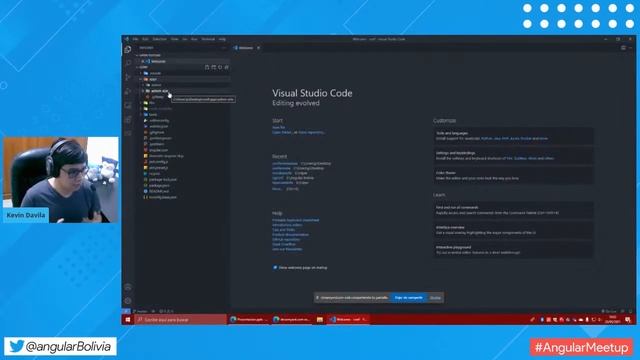The height and width of the screenshot is (360, 640).
Task: Click the split editor icon
Action: (x=623, y=48)
